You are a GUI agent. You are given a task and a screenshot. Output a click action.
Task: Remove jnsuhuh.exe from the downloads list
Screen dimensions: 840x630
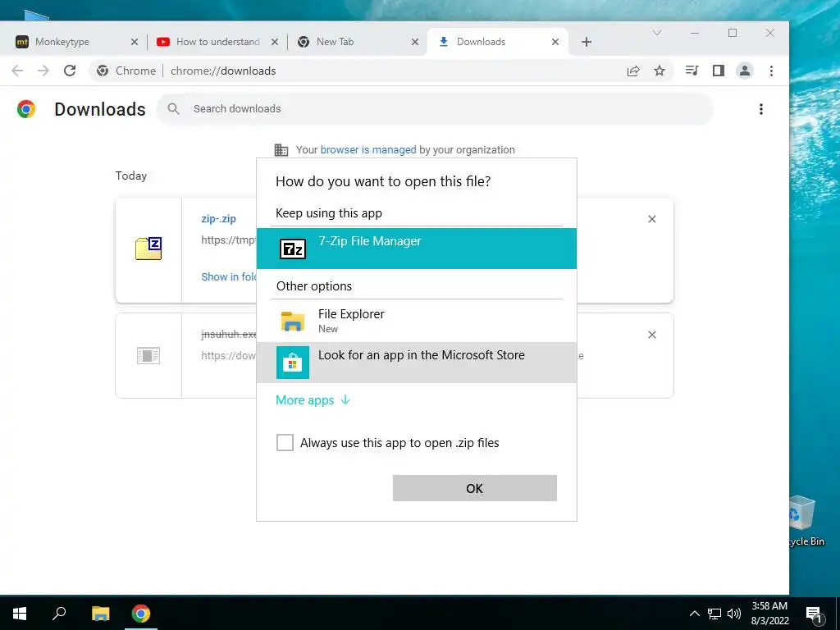click(x=652, y=335)
